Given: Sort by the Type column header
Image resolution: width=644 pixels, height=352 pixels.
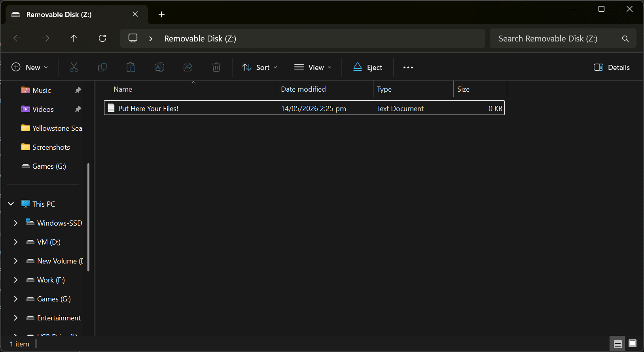Looking at the screenshot, I should click(384, 89).
